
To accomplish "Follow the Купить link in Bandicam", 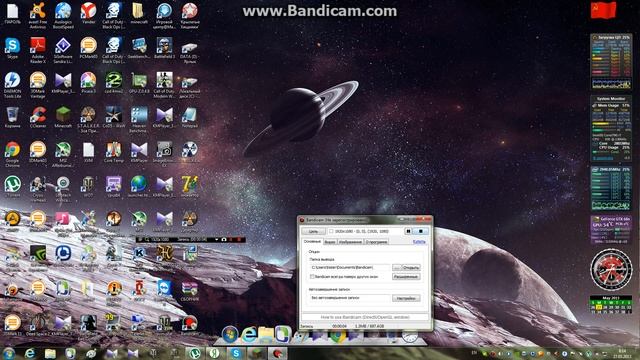I will (x=419, y=242).
